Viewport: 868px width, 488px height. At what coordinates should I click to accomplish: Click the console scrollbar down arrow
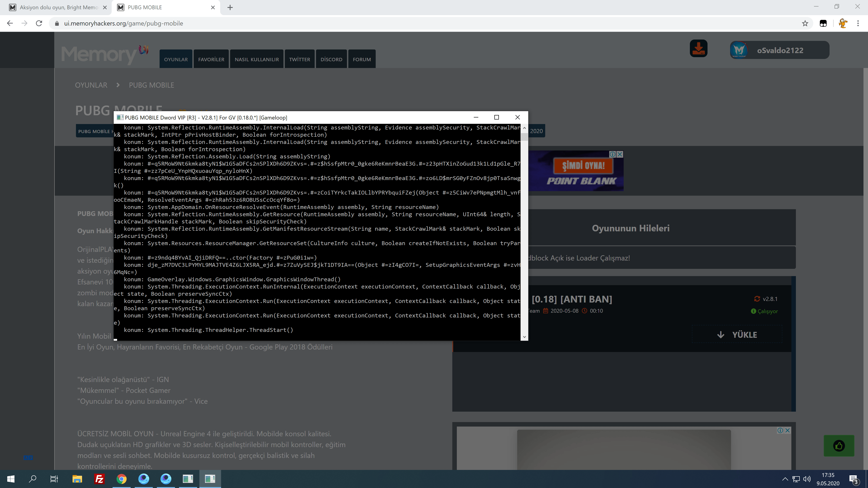coord(524,337)
